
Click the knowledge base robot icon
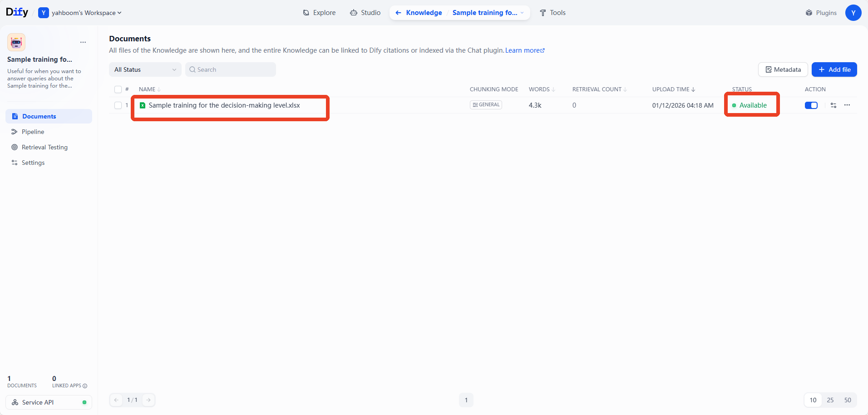click(x=16, y=42)
